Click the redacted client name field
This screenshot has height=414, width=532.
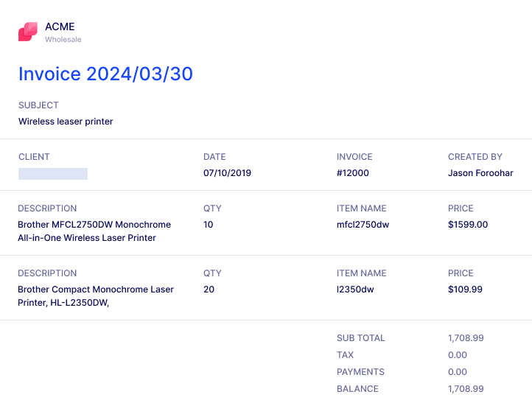(53, 174)
